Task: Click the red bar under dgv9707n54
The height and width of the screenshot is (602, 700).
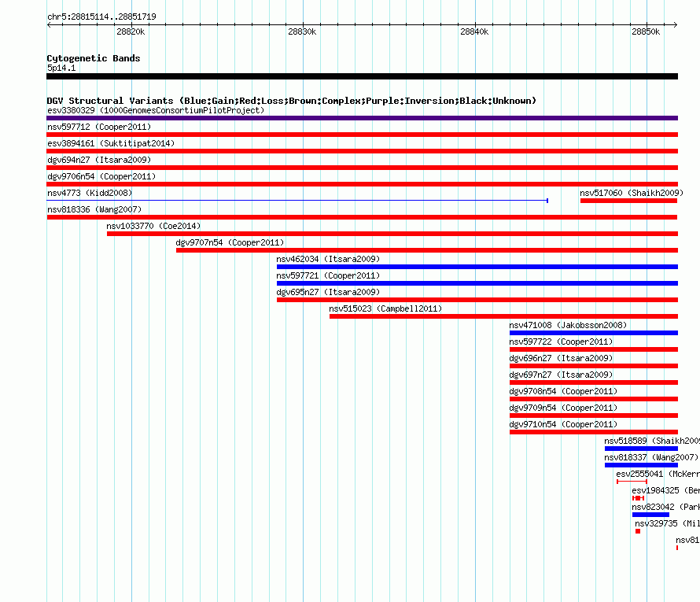Action: point(427,250)
